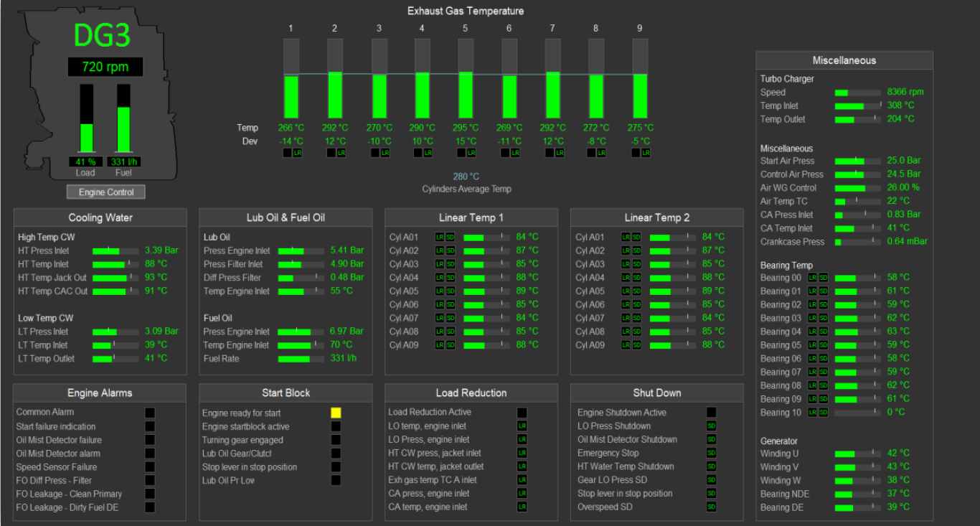
Task: Click FO Leakage - Dirty Fuel DE indicator
Action: pos(150,507)
